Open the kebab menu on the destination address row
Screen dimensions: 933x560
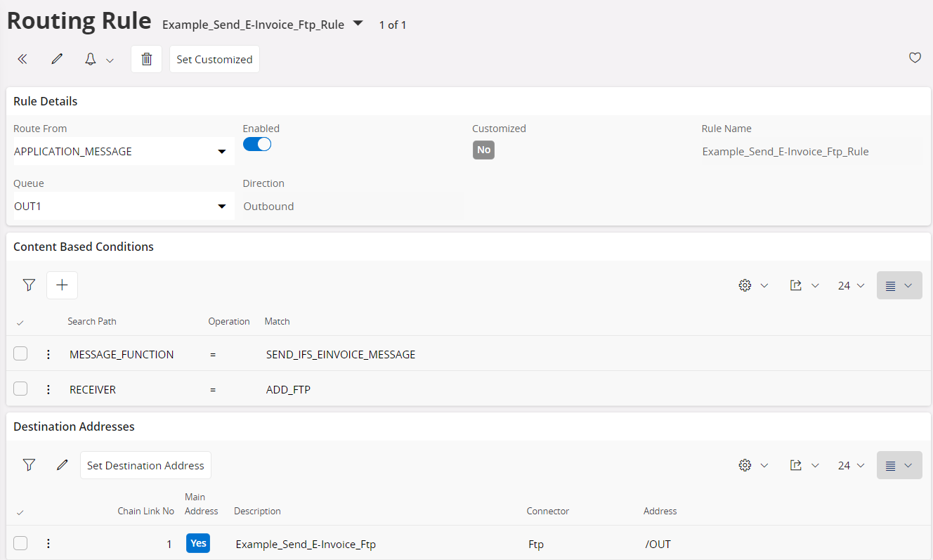[48, 542]
